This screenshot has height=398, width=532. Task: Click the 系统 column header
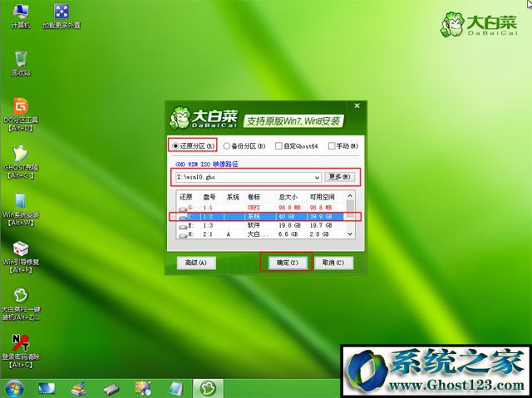click(x=233, y=197)
